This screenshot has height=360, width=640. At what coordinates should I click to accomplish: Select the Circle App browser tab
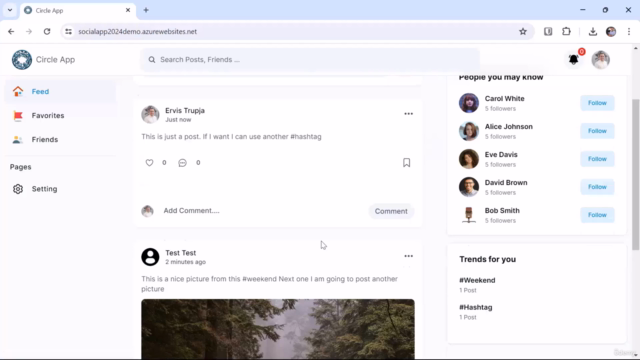[x=78, y=10]
